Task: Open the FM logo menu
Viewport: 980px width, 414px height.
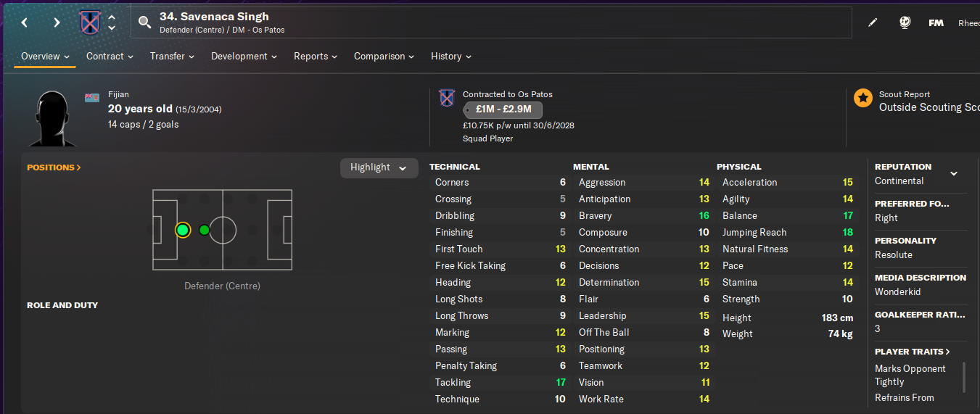Action: (936, 22)
